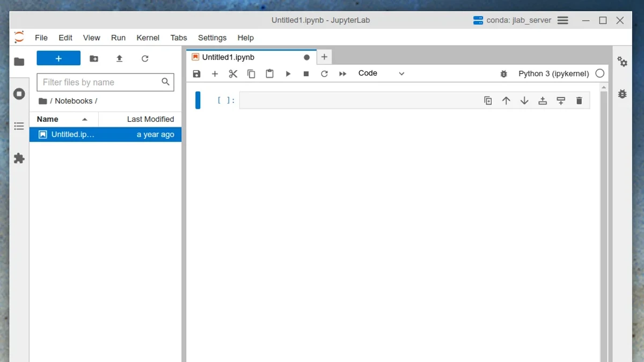This screenshot has width=644, height=362.
Task: Click the blue new launcher plus button
Action: (58, 58)
